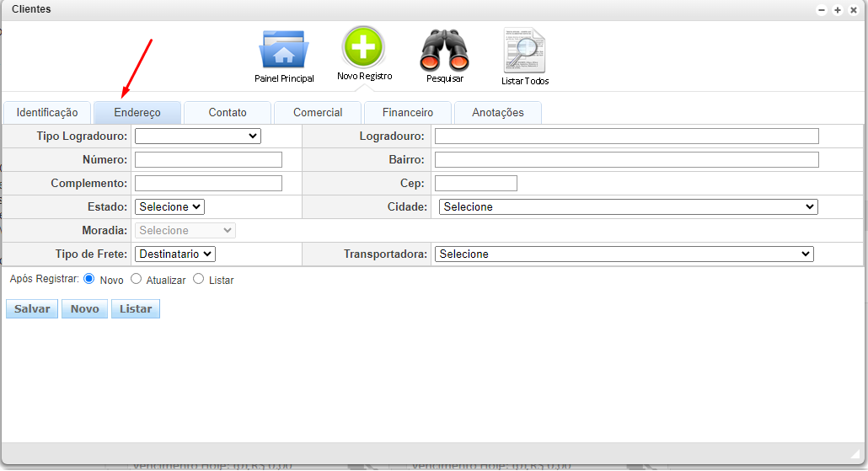The width and height of the screenshot is (868, 471).
Task: Switch to the Identificação tab
Action: 47,113
